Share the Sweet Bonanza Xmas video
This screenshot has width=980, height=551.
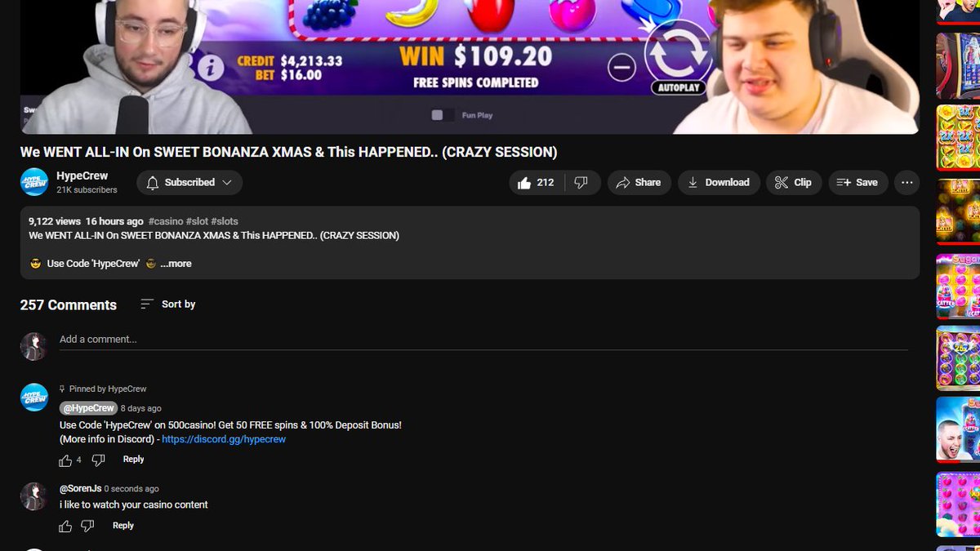click(639, 183)
